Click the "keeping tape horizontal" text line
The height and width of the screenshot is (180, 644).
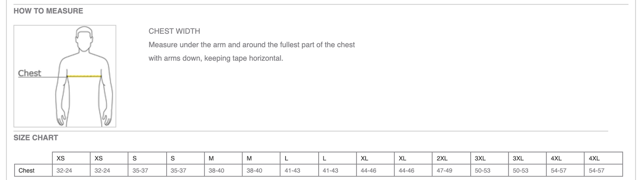point(216,58)
